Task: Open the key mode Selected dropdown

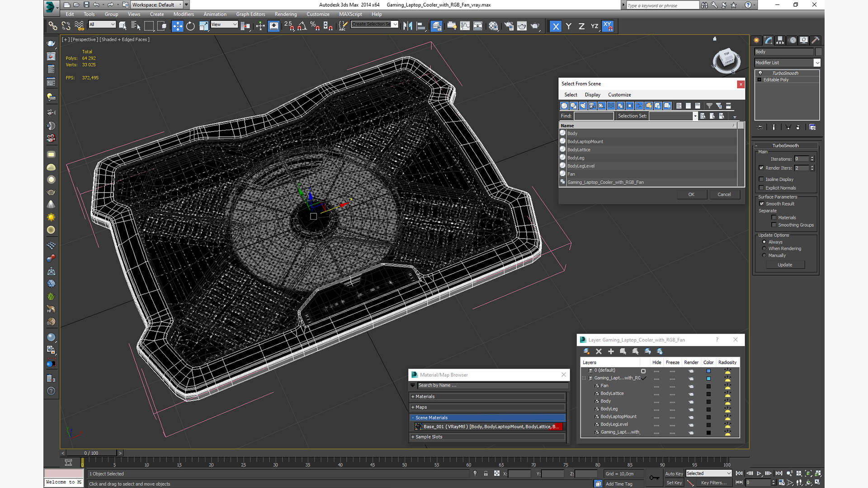Action: click(x=708, y=474)
